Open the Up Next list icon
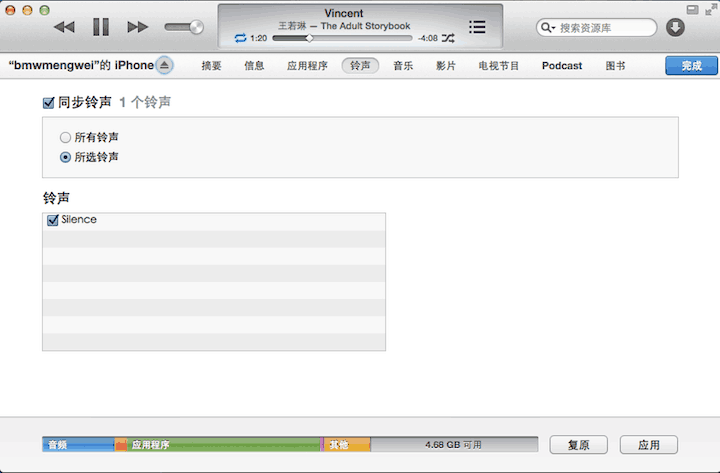The image size is (720, 473). (x=477, y=27)
